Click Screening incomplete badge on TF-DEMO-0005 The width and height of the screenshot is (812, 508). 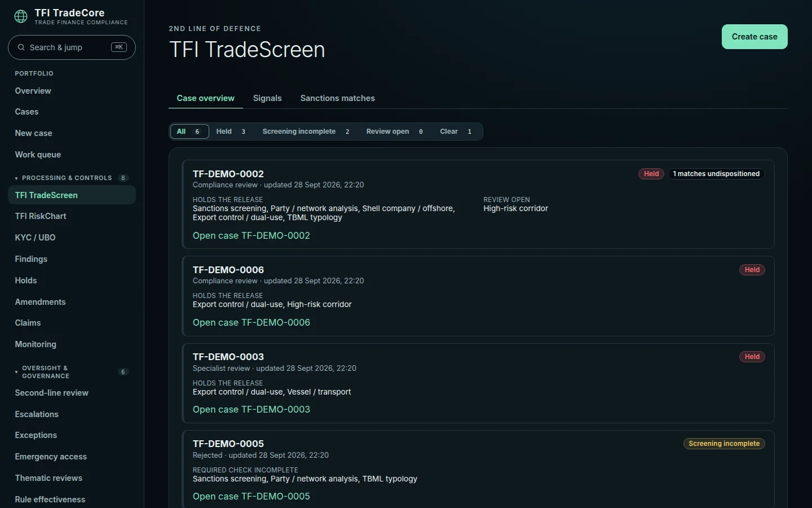tap(724, 444)
